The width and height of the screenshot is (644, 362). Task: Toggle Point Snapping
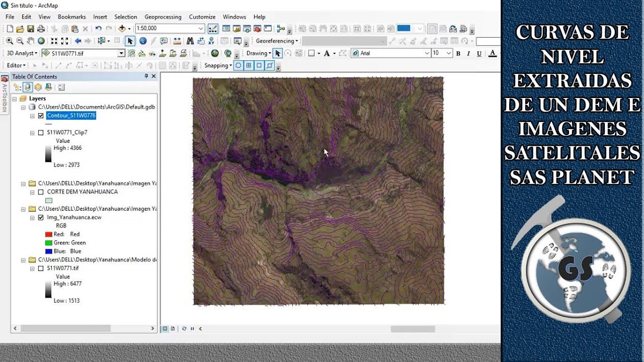[238, 65]
